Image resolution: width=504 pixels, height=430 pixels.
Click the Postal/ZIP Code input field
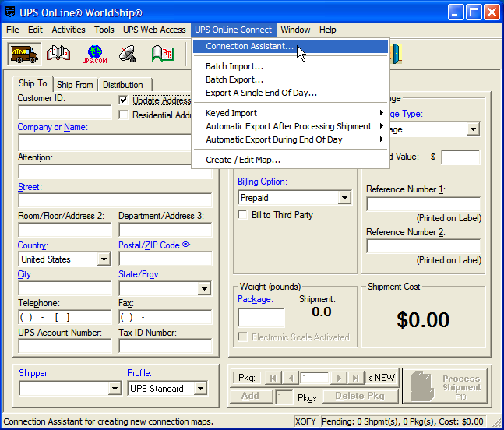point(165,259)
